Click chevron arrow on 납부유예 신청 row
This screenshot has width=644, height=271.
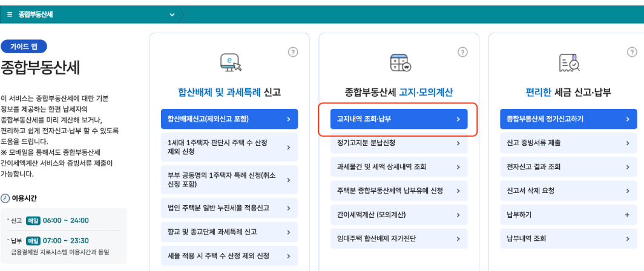[x=458, y=191]
